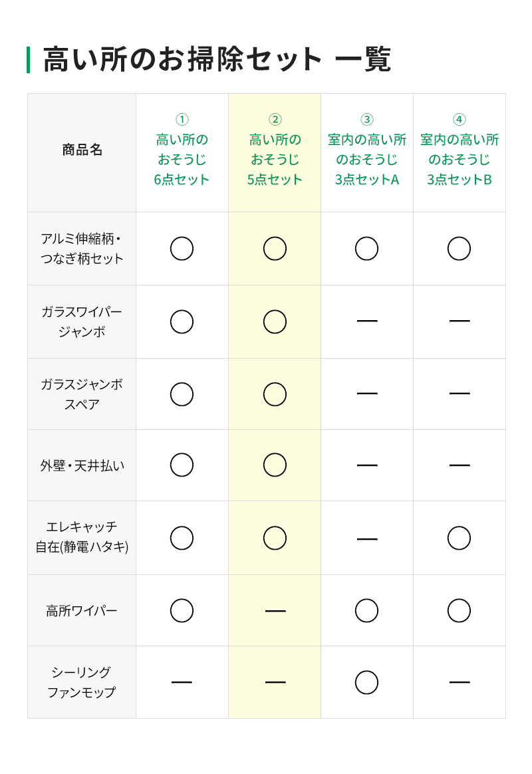Screen dimensions: 532x774
Task: Click the 外壁・天井払い row label
Action: [82, 466]
